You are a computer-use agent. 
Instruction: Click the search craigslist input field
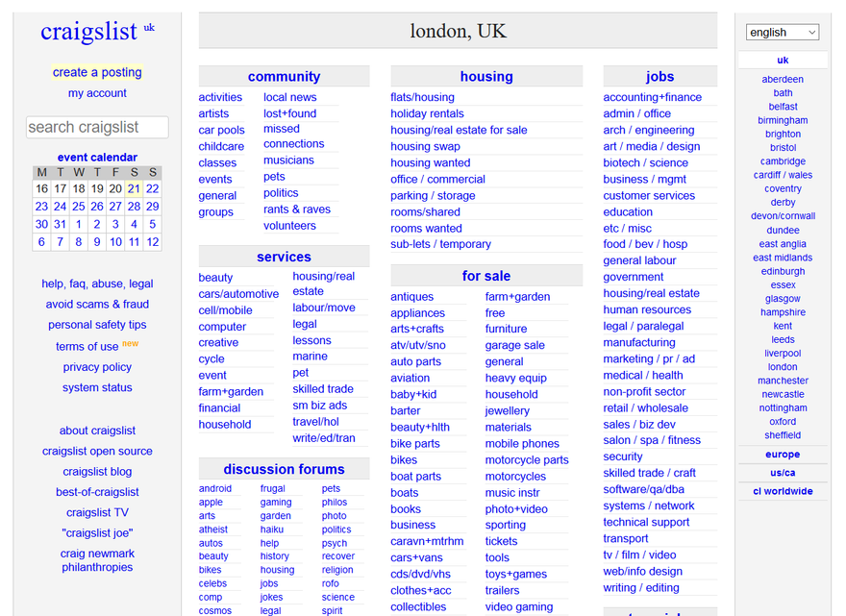point(97,127)
